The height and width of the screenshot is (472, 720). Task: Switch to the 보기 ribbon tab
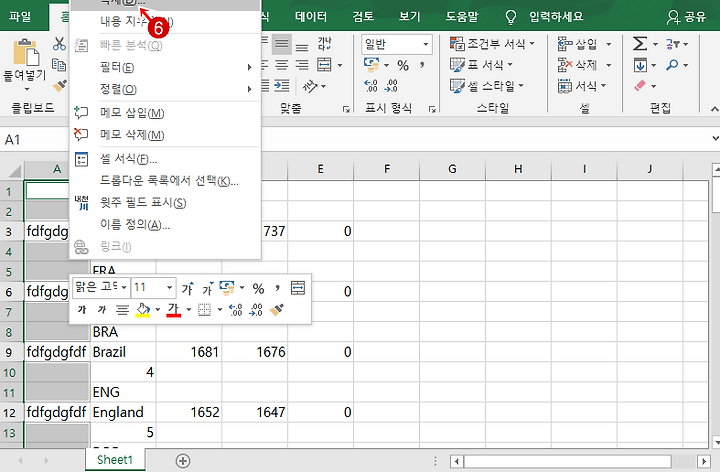(410, 17)
